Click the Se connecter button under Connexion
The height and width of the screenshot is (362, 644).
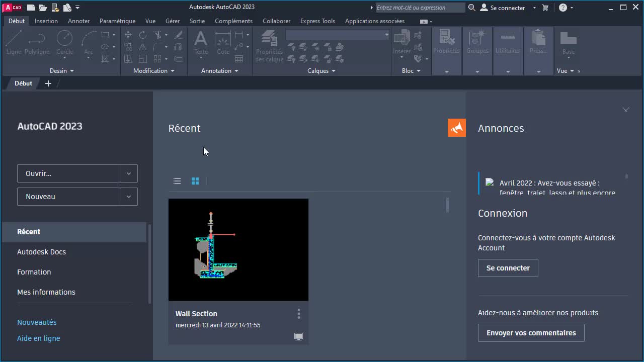(x=508, y=268)
